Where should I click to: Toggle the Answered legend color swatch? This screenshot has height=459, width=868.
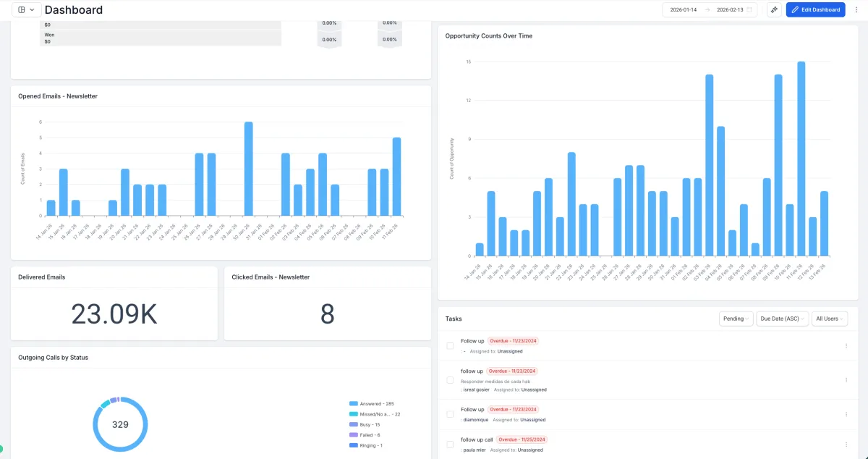pos(354,403)
